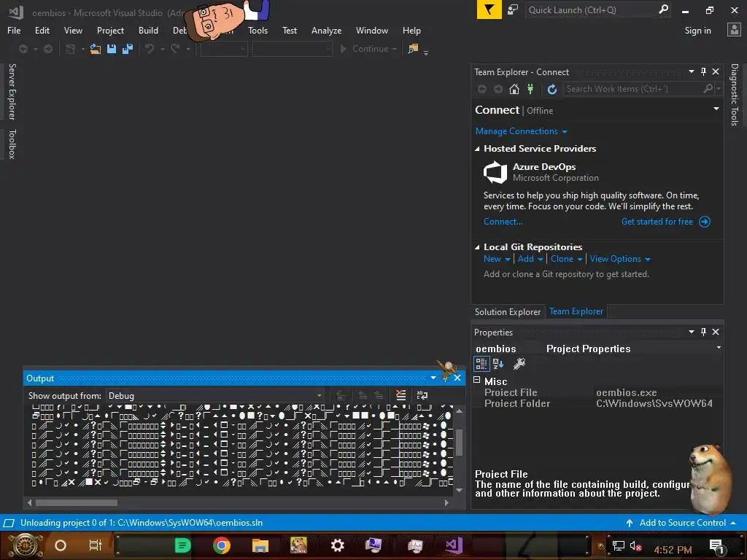Viewport: 747px width, 560px height.
Task: Open the Add to Source Control menu
Action: click(682, 523)
